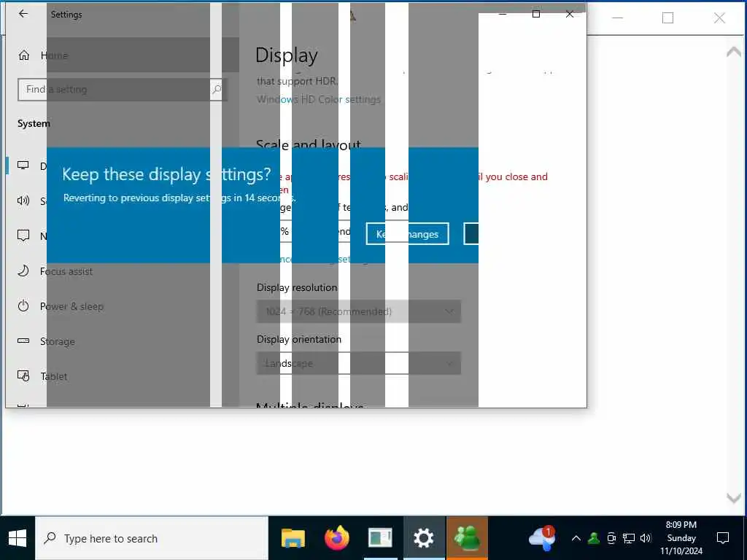This screenshot has width=747, height=560.
Task: Open the window-thumbnail app beside Firefox
Action: 380,539
